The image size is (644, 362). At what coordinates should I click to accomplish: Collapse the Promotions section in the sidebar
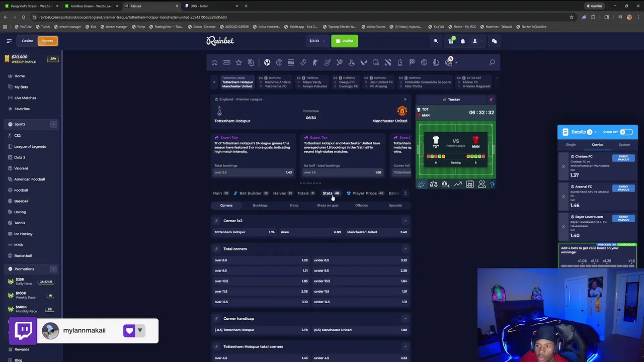(x=53, y=269)
